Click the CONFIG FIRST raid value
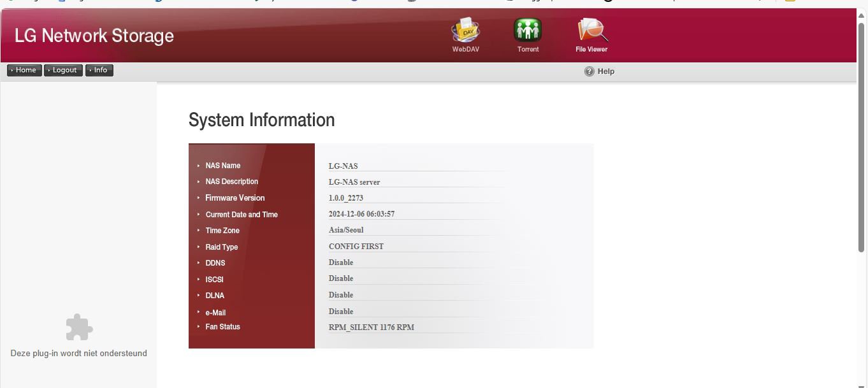Image resolution: width=868 pixels, height=388 pixels. pyautogui.click(x=356, y=247)
